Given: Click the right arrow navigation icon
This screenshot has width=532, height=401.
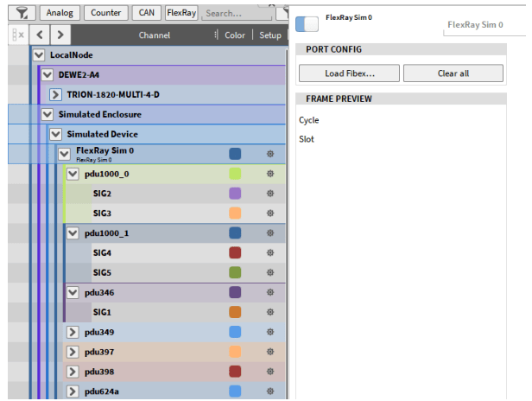Looking at the screenshot, I should tap(60, 35).
